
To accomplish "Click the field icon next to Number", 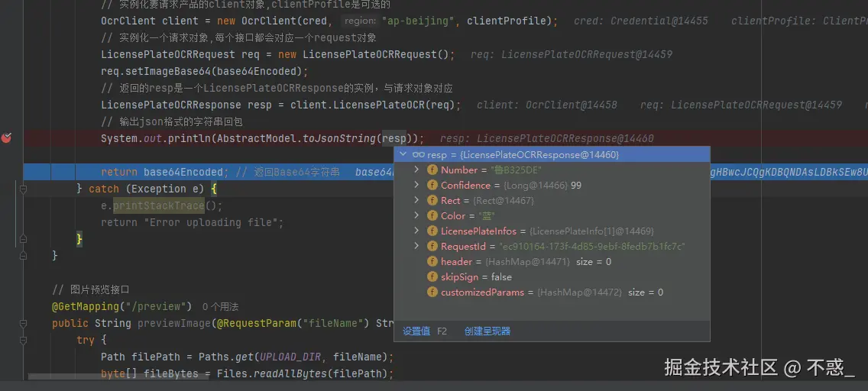I will (432, 170).
